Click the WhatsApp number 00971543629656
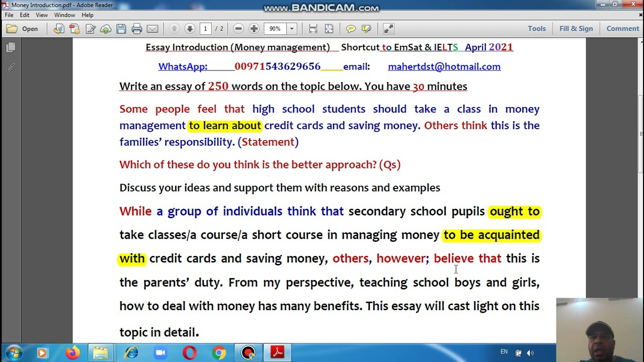 click(277, 67)
